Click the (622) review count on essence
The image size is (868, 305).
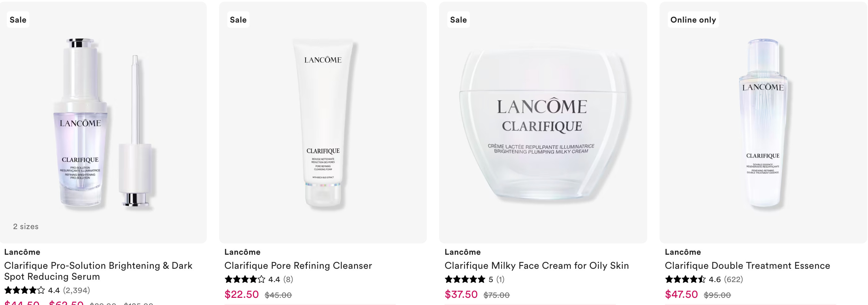coord(733,279)
